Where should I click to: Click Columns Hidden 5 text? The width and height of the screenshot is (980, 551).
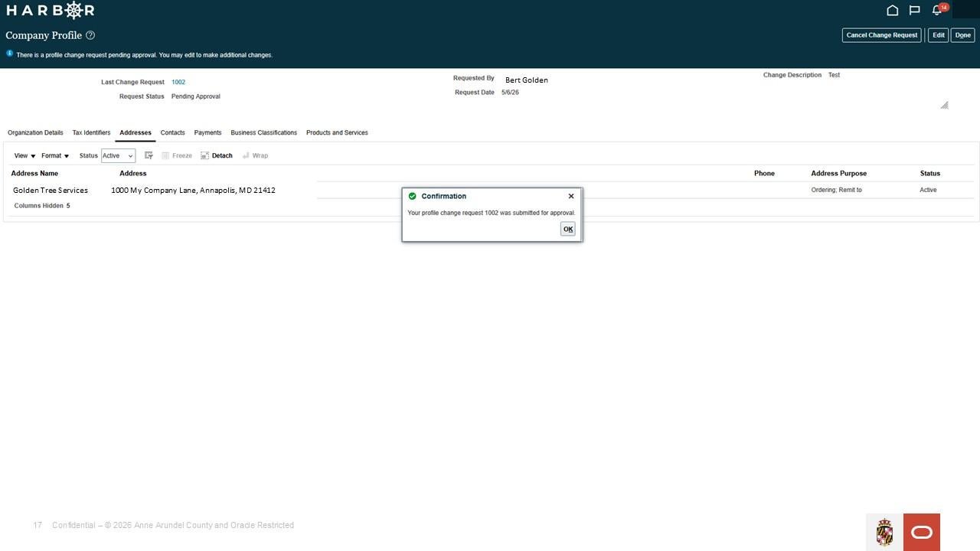point(42,206)
